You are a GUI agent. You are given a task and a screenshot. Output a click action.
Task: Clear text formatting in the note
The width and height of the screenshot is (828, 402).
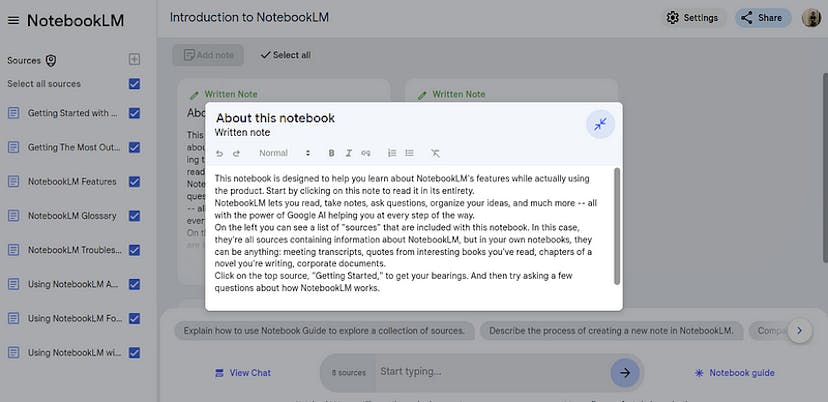(x=435, y=153)
